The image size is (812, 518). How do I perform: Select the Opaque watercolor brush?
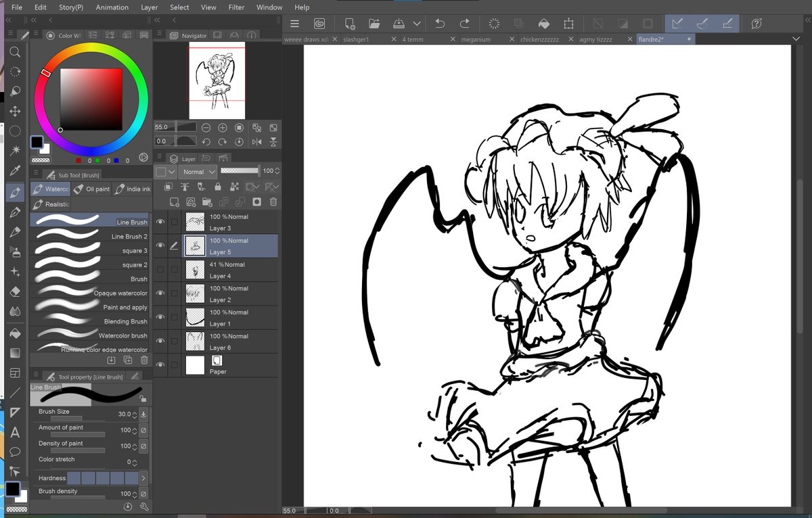point(90,293)
